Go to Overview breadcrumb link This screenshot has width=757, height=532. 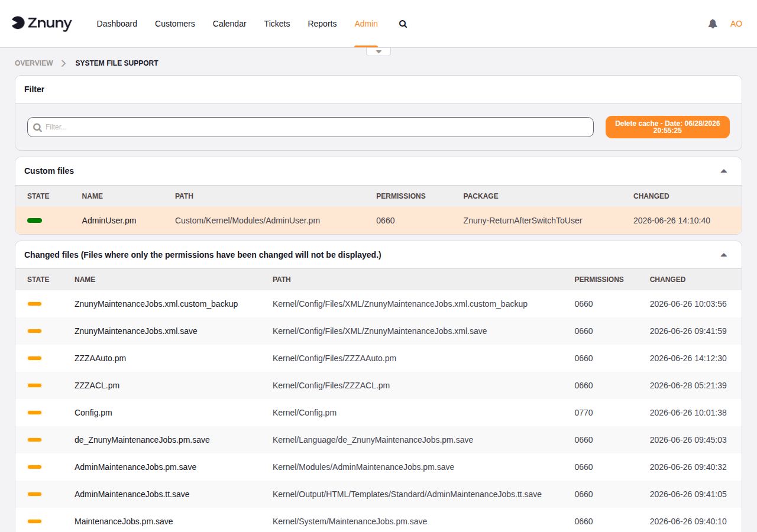34,63
